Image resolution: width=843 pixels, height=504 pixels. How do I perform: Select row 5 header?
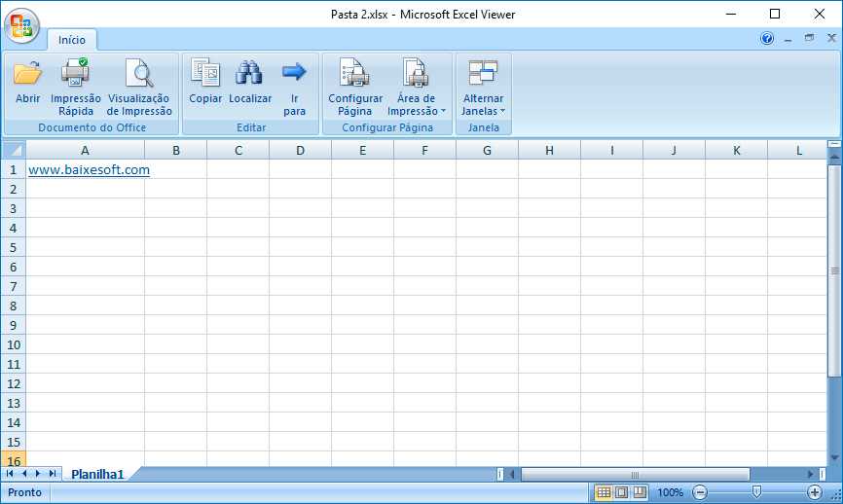[14, 248]
